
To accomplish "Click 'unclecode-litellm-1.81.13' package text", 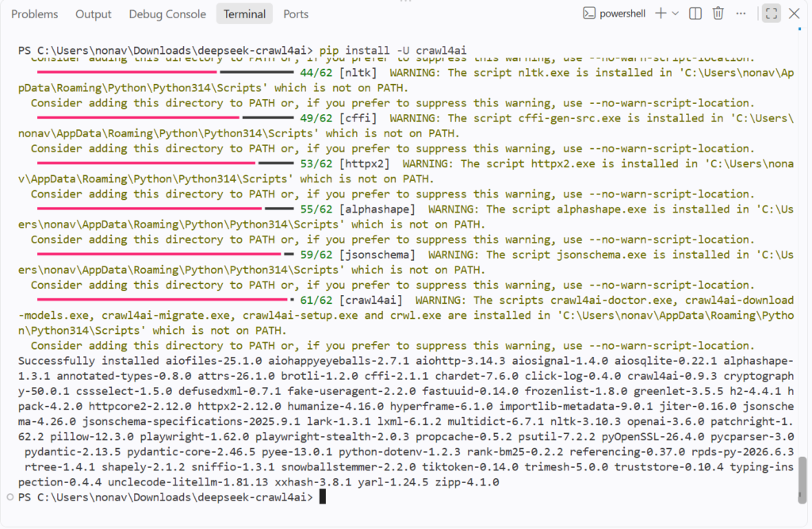I will 188,482.
